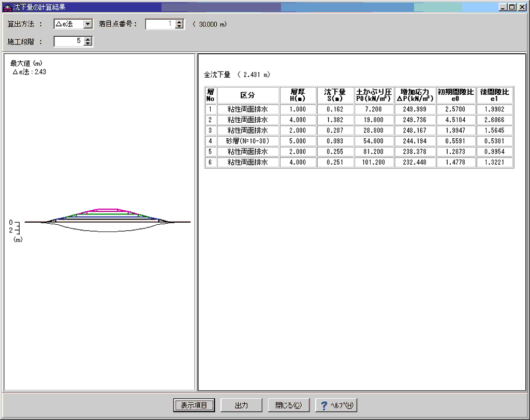530x420 pixels.
Task: Click stress value 232.448
Action: point(415,162)
